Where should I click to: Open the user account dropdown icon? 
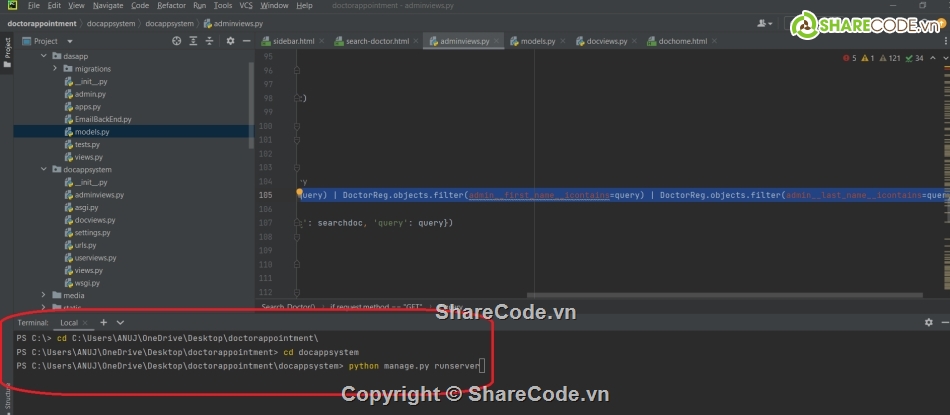click(x=764, y=24)
